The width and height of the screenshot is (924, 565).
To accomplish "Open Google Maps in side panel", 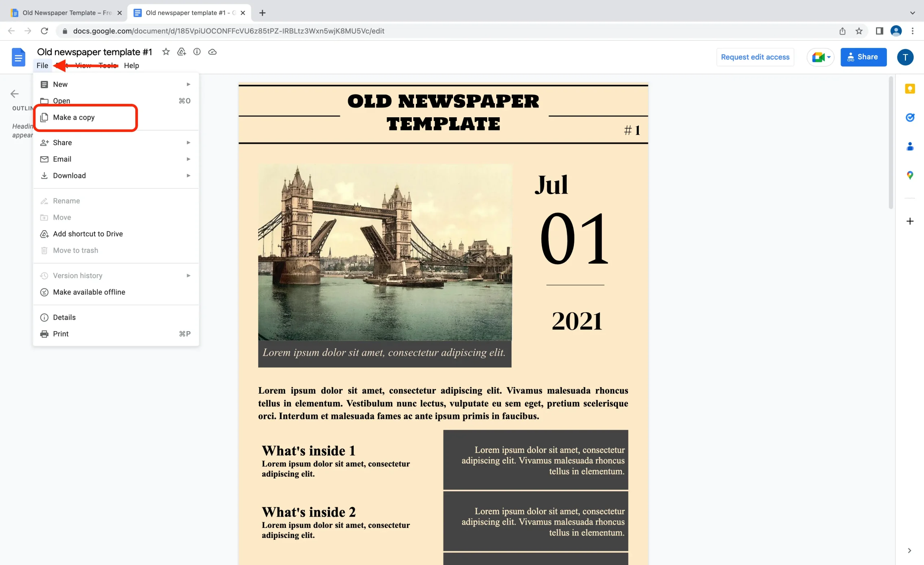I will pyautogui.click(x=910, y=175).
